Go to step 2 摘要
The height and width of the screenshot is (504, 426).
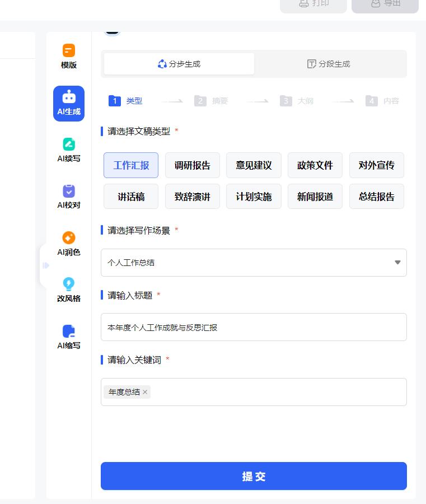pos(211,101)
